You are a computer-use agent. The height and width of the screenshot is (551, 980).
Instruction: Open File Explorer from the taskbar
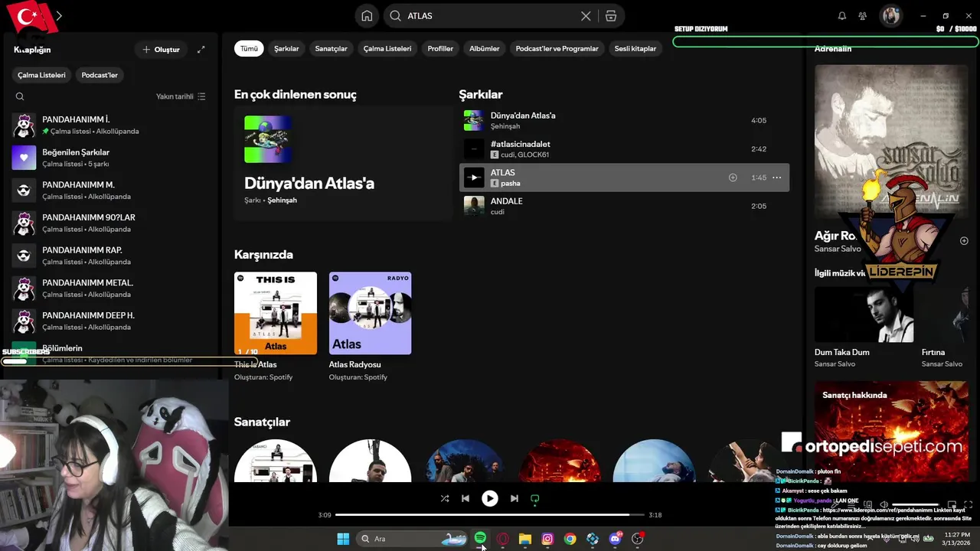pyautogui.click(x=525, y=539)
